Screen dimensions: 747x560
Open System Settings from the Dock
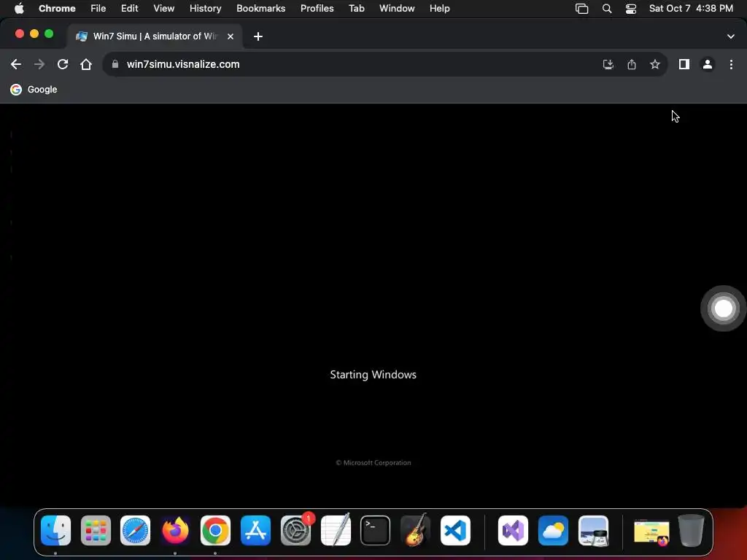click(296, 531)
